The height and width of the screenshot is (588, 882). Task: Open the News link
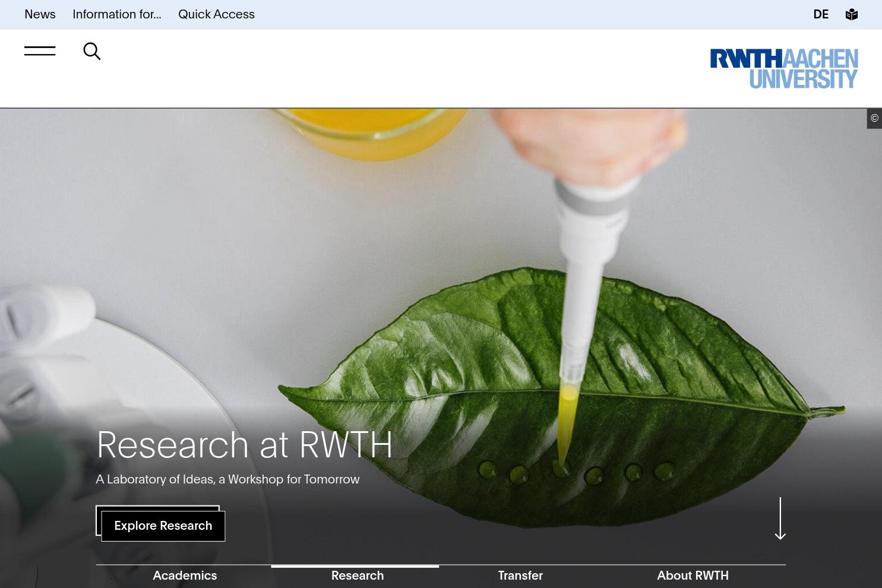(40, 14)
